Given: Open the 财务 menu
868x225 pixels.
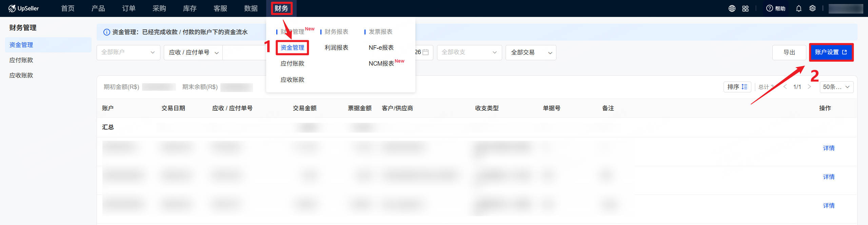Looking at the screenshot, I should 281,8.
